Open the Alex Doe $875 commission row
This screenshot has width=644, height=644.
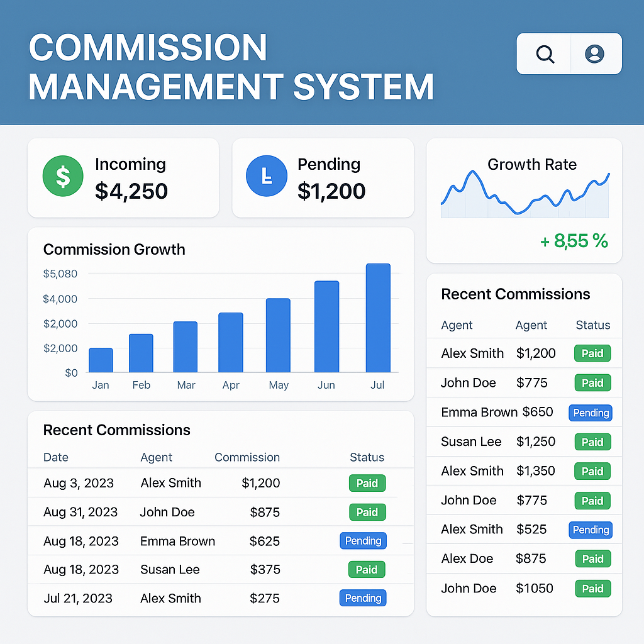497,558
